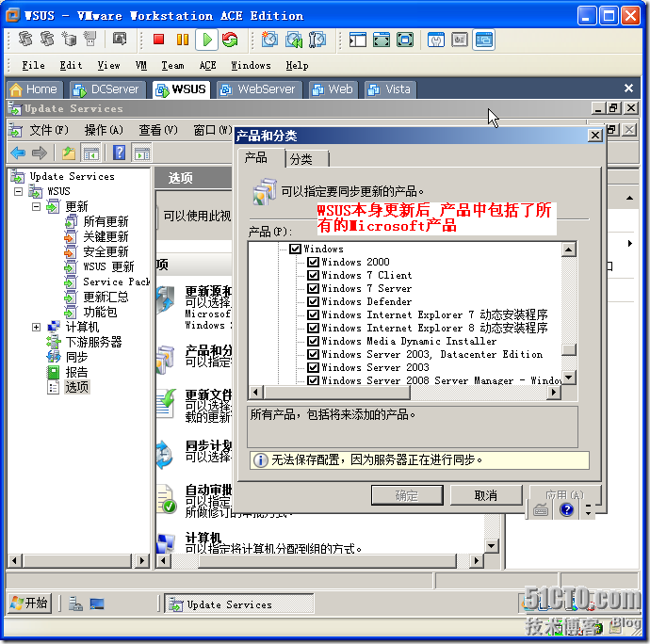Switch to the 分类 tab

click(x=307, y=159)
